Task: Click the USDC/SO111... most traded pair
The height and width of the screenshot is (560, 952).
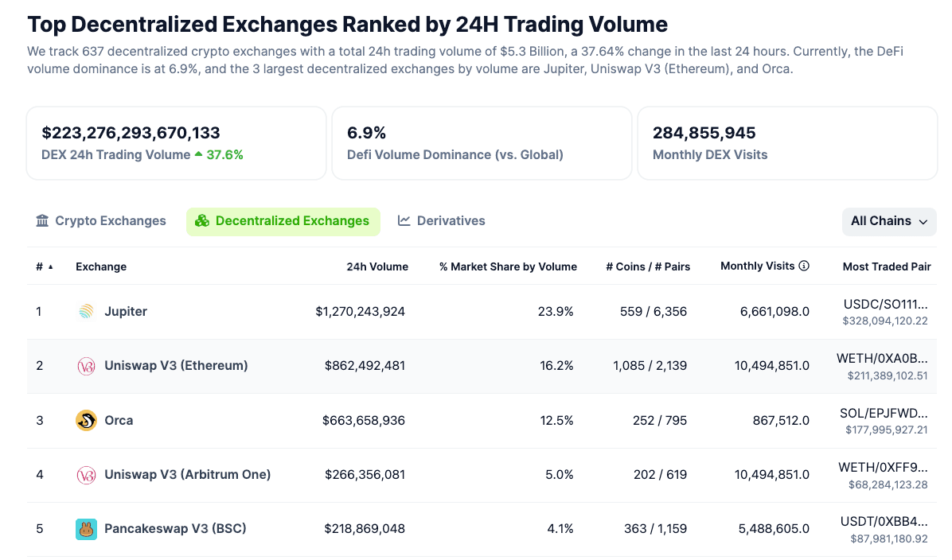Action: [885, 304]
